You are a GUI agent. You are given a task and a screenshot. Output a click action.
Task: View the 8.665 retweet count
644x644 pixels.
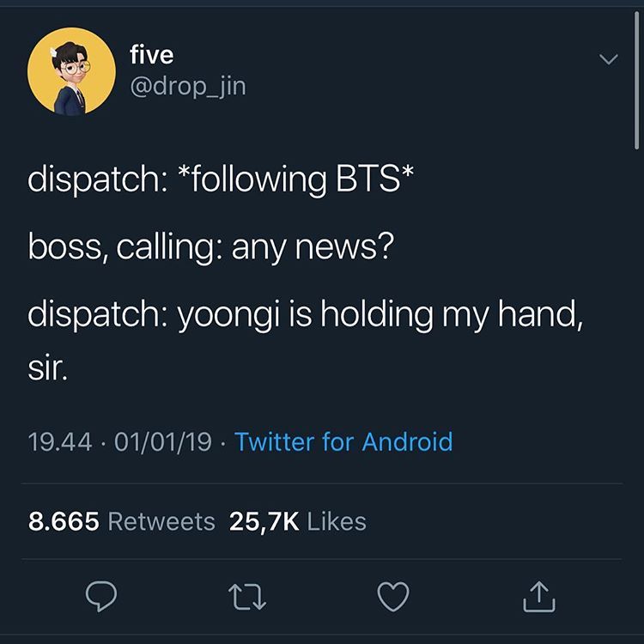click(x=64, y=521)
